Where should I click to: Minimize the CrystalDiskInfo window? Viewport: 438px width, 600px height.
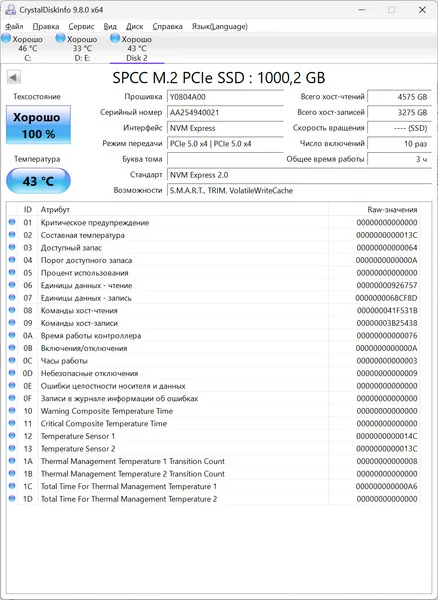(x=362, y=10)
